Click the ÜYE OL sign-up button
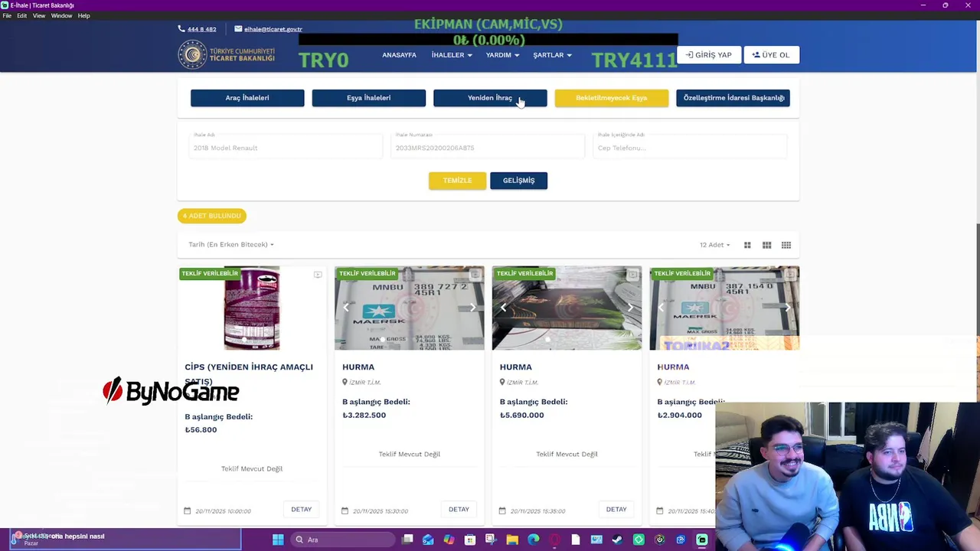 pyautogui.click(x=770, y=55)
